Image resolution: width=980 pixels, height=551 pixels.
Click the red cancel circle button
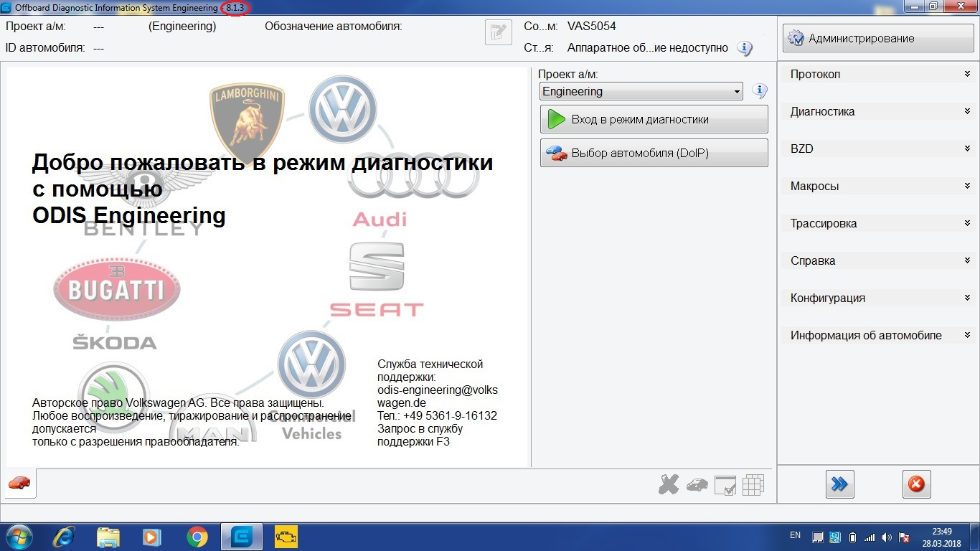[916, 484]
